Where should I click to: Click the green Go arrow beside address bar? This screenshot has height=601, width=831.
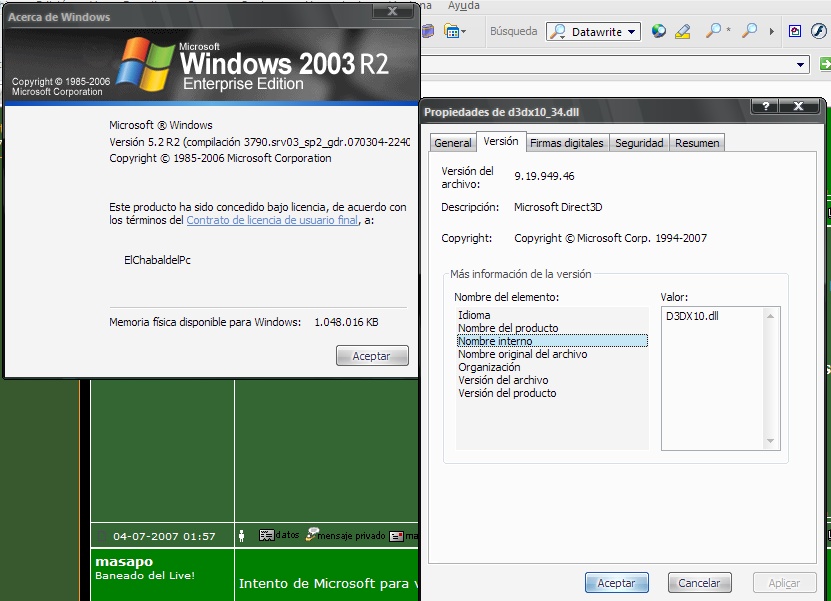[825, 65]
